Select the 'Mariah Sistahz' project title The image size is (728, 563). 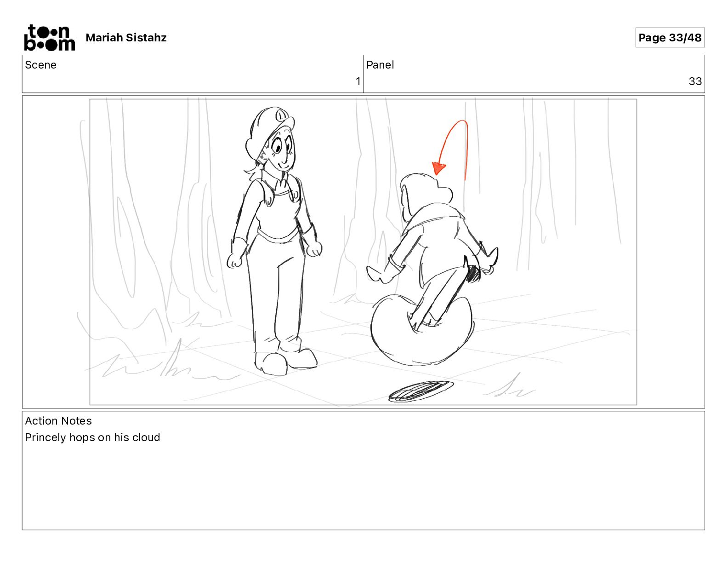click(126, 38)
